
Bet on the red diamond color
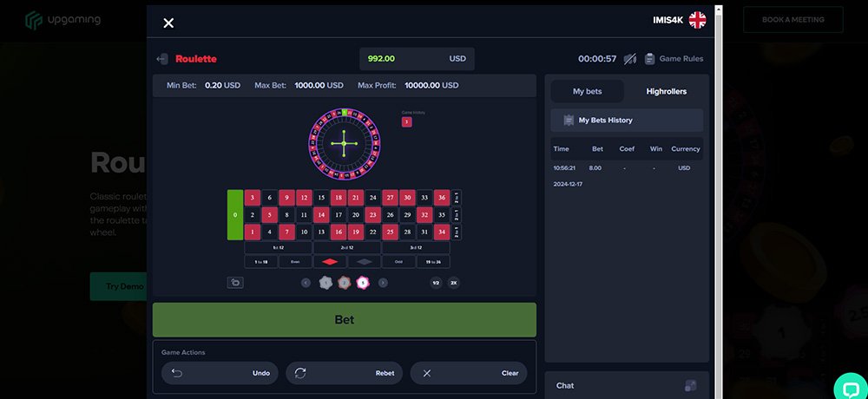click(x=330, y=262)
